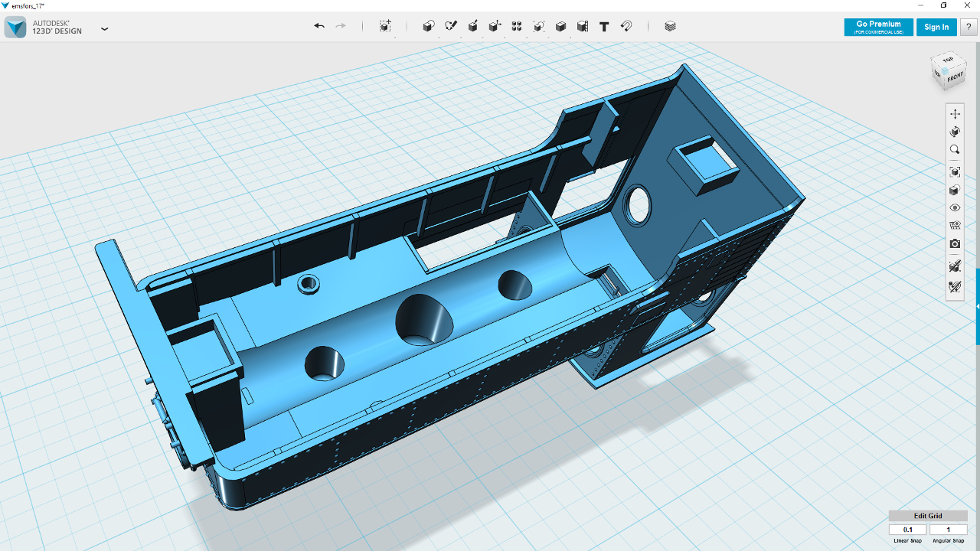Click the Linear Snap value field
The image size is (980, 551).
(x=907, y=530)
